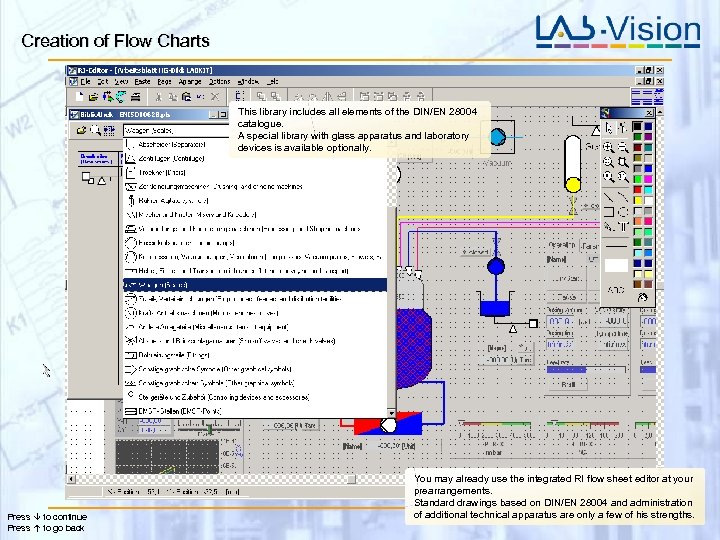Click the line style preview in tool palette
The image size is (720, 540).
pos(616,246)
